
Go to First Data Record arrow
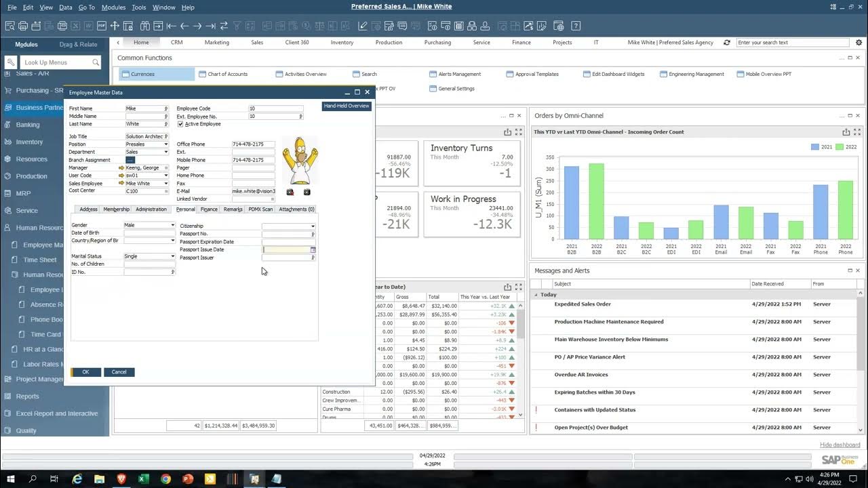pyautogui.click(x=171, y=26)
